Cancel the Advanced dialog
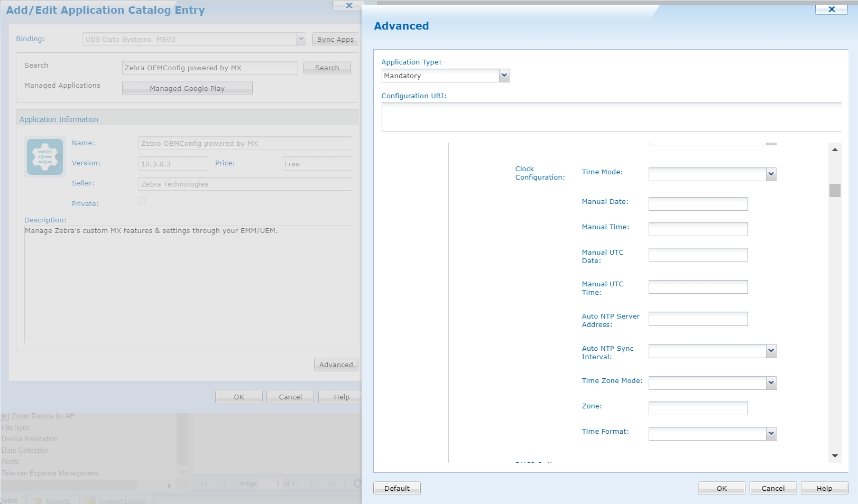The height and width of the screenshot is (504, 858). coord(772,488)
